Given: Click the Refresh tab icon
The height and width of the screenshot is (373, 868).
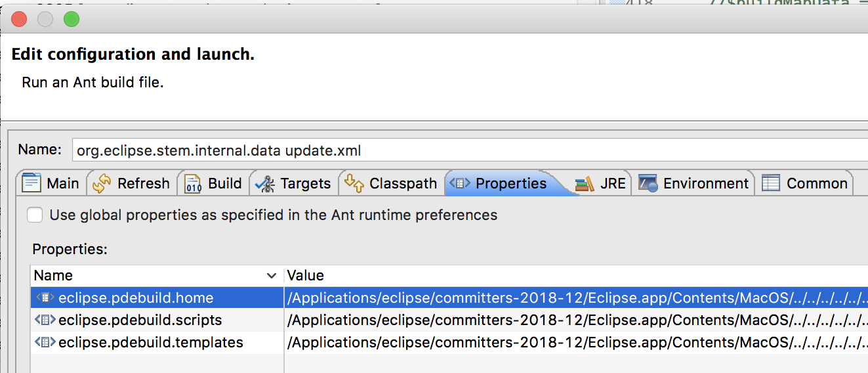Looking at the screenshot, I should click(x=102, y=183).
